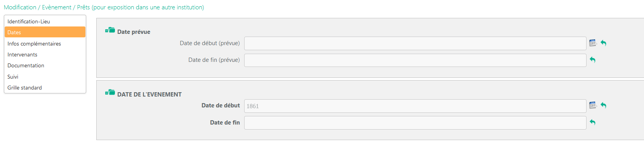The height and width of the screenshot is (158, 644).
Task: Reset the Date de fin (prévue) field
Action: tap(593, 60)
